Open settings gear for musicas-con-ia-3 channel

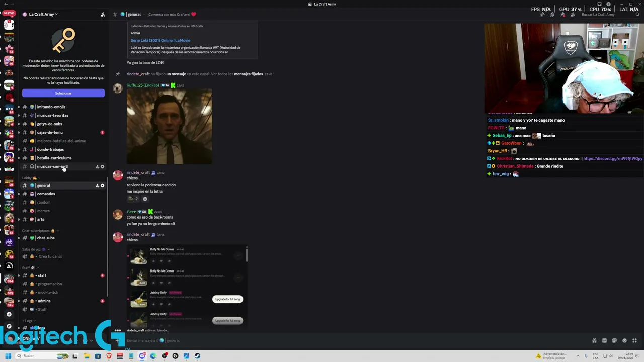pos(102,167)
